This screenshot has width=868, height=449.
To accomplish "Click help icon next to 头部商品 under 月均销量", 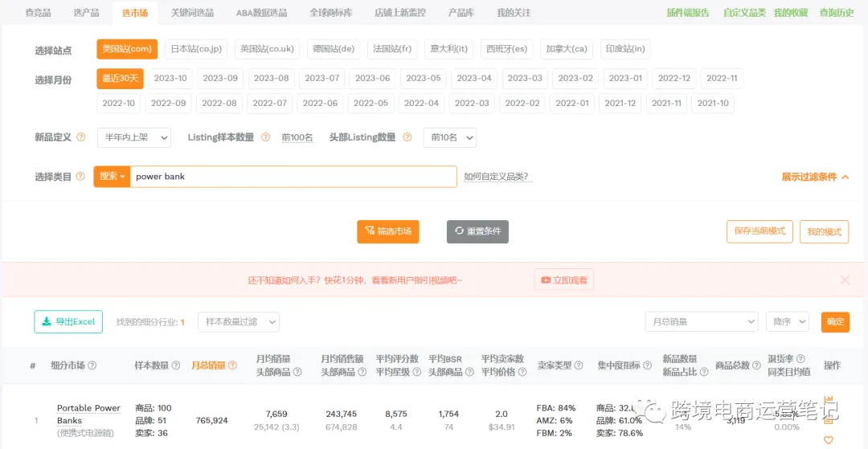I will [x=297, y=372].
